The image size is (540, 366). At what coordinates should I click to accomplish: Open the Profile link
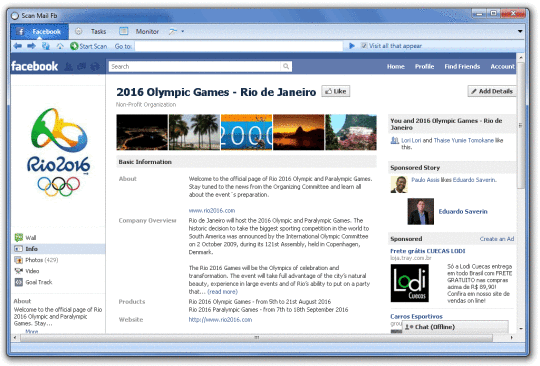coord(424,66)
